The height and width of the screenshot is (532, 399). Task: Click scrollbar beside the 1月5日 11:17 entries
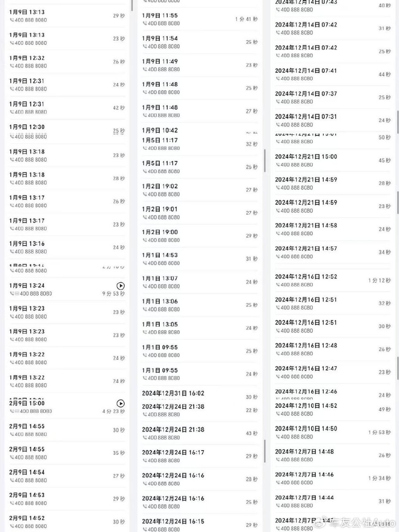click(x=265, y=161)
